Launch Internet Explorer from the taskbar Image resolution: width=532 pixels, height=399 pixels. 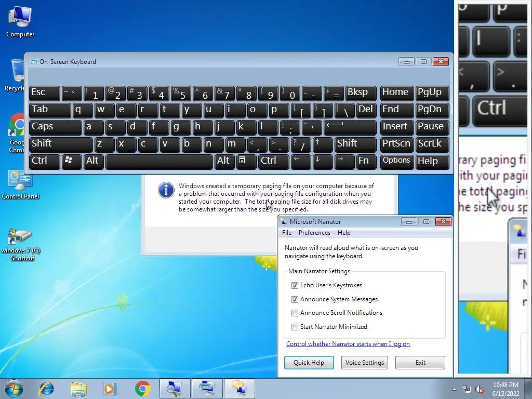point(46,389)
